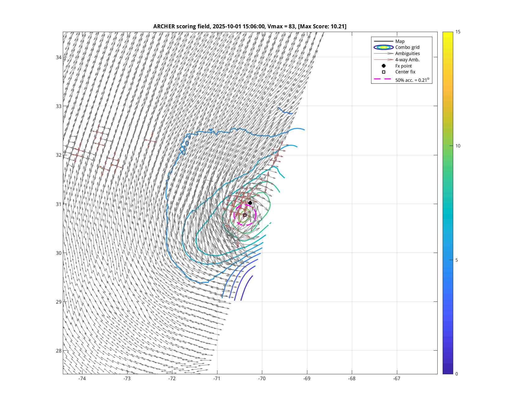The width and height of the screenshot is (512, 420).
Task: Click the x-axis tick label -67
Action: coord(397,379)
